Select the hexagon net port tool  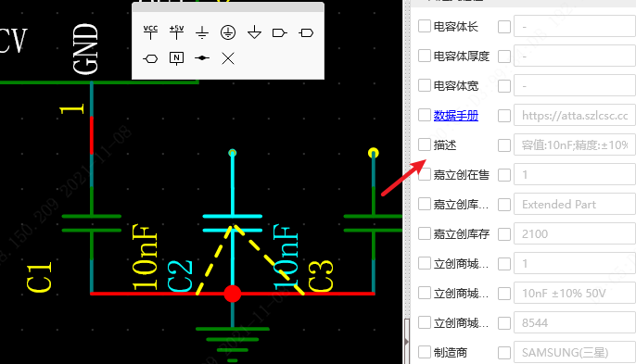(x=150, y=58)
